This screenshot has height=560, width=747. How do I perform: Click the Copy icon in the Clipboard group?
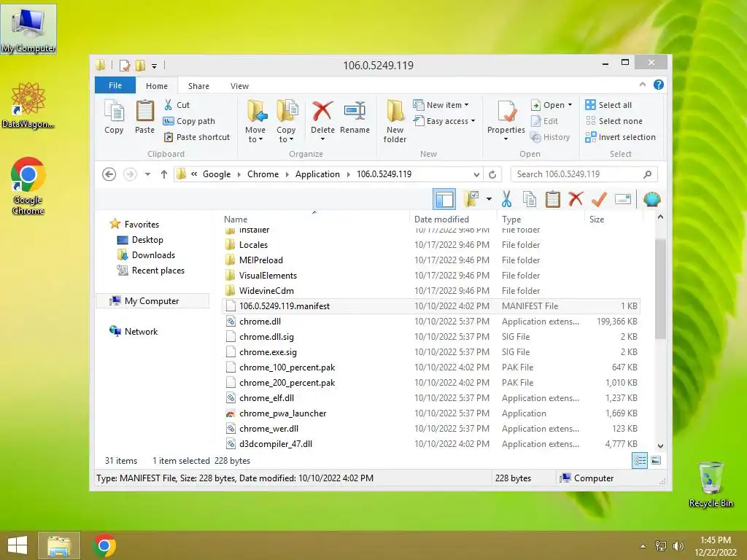114,117
